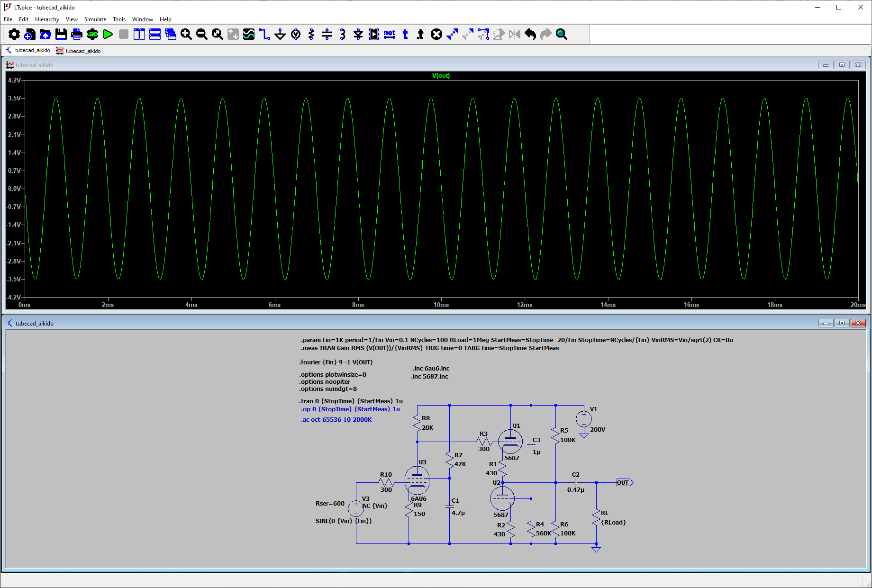
Task: Place a capacitor component
Action: click(x=327, y=34)
